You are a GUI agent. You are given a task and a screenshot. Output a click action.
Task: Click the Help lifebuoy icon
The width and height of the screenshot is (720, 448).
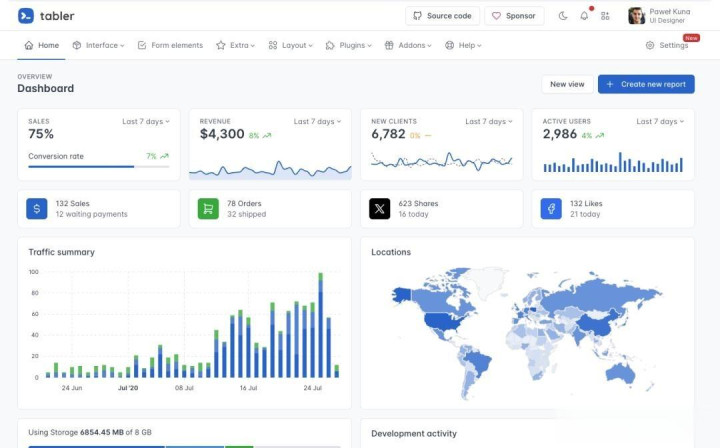(450, 45)
